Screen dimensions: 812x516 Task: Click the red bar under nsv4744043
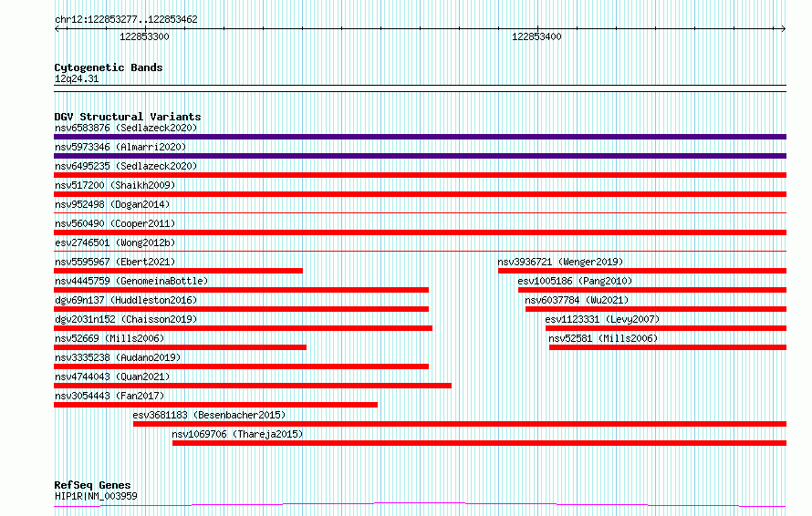point(253,386)
